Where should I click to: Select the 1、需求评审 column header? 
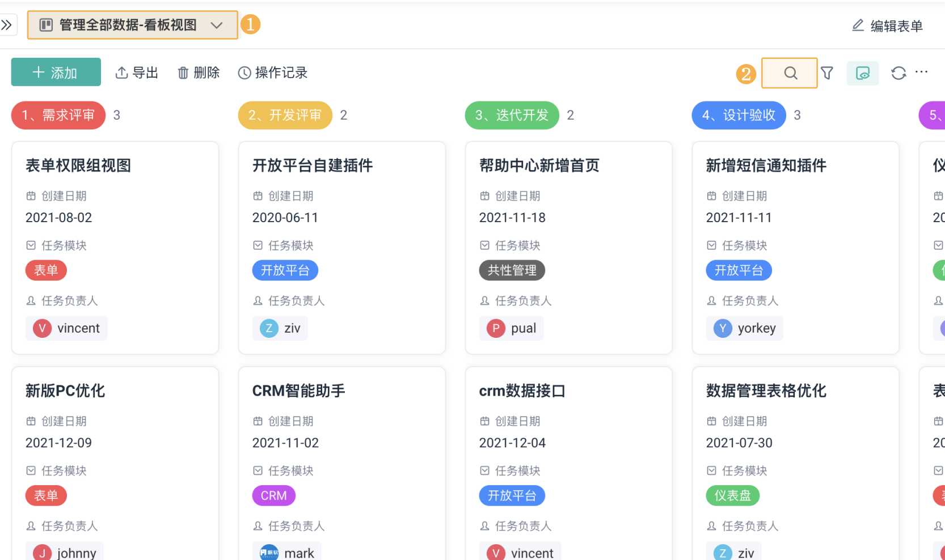tap(58, 116)
